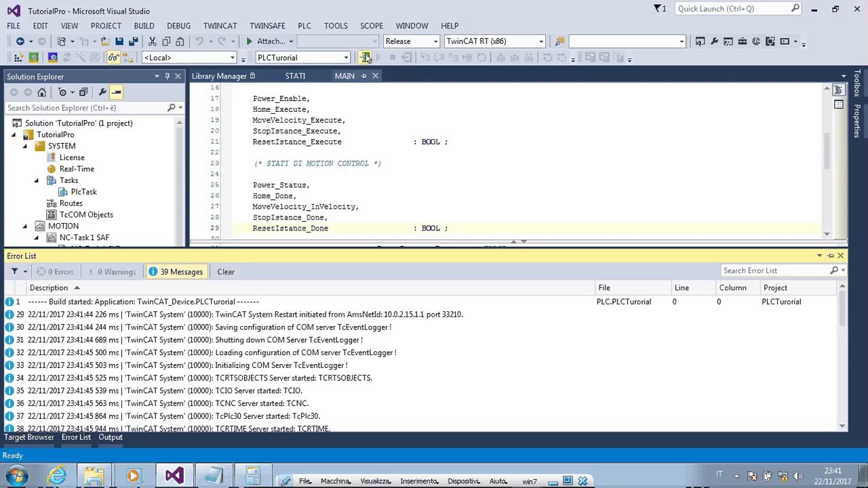868x488 pixels.
Task: Switch to the STATI editor tab
Action: 295,76
